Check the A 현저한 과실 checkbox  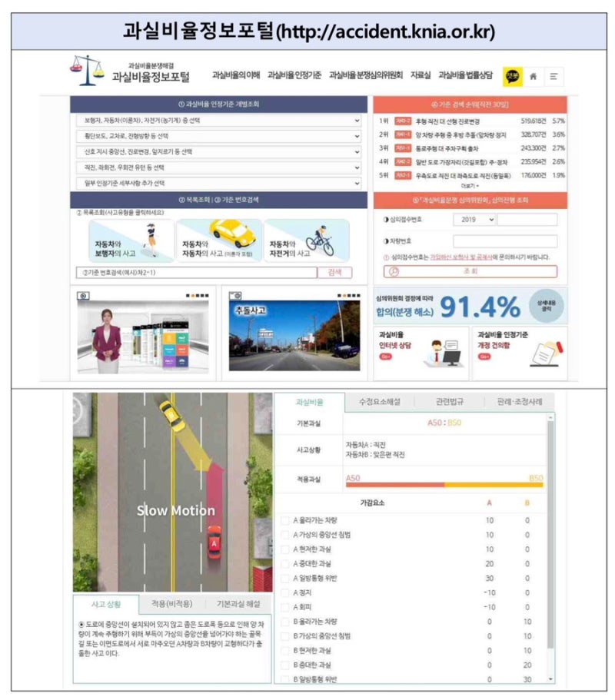coord(284,549)
